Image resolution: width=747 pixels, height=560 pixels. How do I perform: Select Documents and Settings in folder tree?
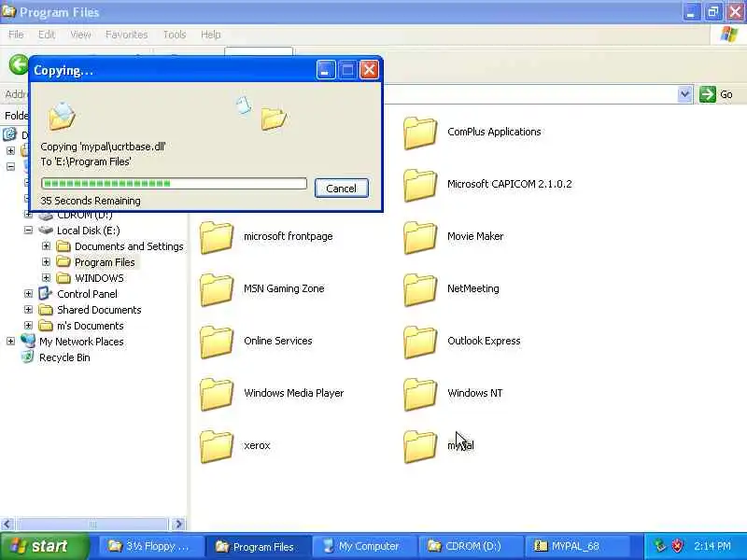129,246
